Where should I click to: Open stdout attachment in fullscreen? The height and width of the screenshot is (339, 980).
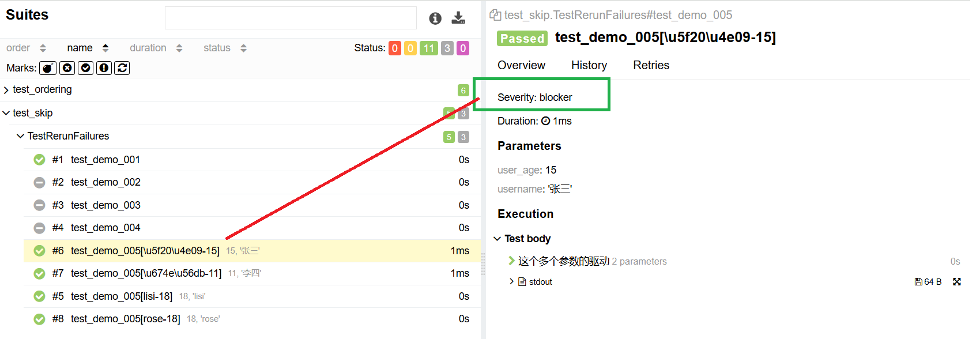pyautogui.click(x=957, y=282)
